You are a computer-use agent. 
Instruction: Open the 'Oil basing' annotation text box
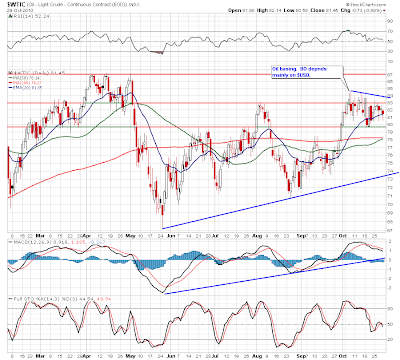tap(307, 72)
